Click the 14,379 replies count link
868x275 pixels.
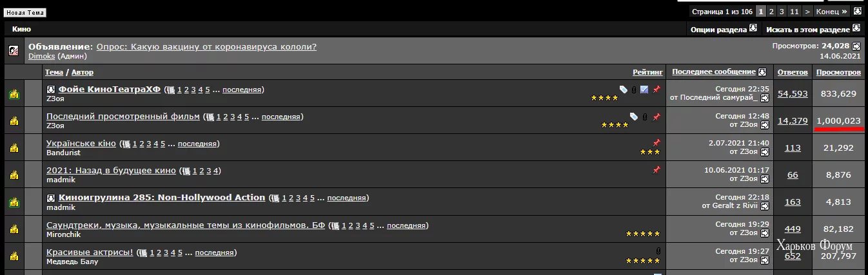pyautogui.click(x=793, y=120)
